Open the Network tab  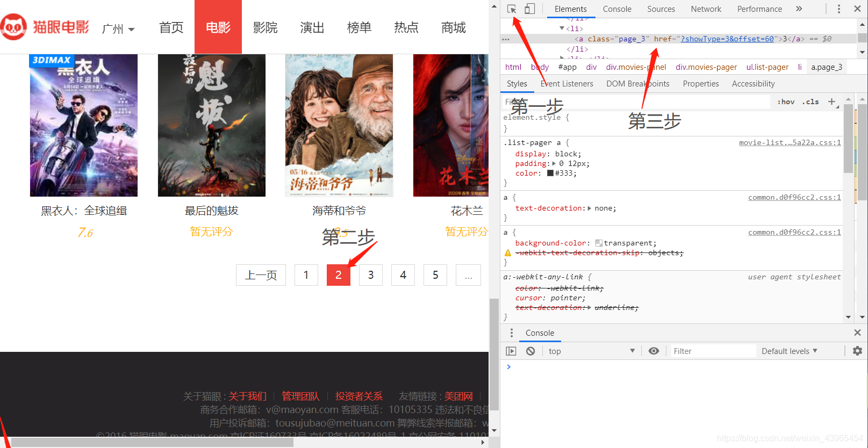point(706,9)
